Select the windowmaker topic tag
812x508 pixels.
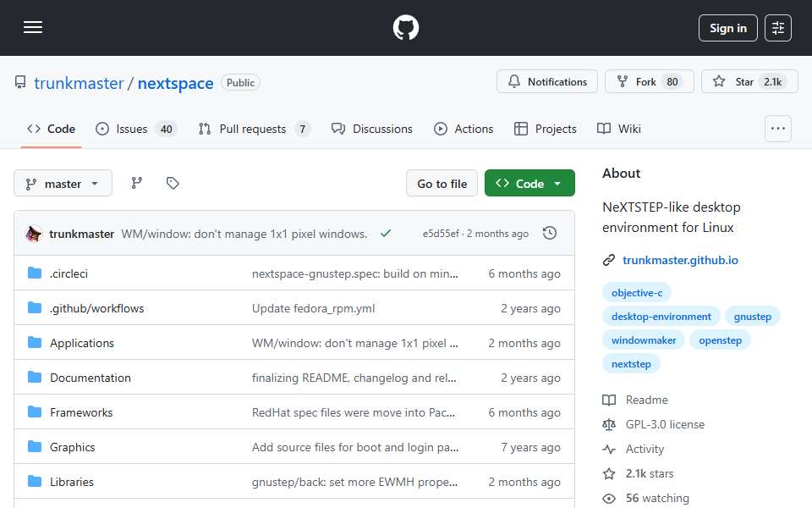tap(644, 340)
